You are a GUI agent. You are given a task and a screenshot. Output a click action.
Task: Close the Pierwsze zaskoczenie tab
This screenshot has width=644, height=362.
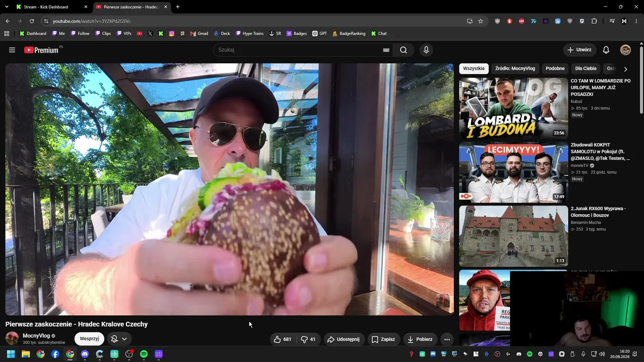166,7
